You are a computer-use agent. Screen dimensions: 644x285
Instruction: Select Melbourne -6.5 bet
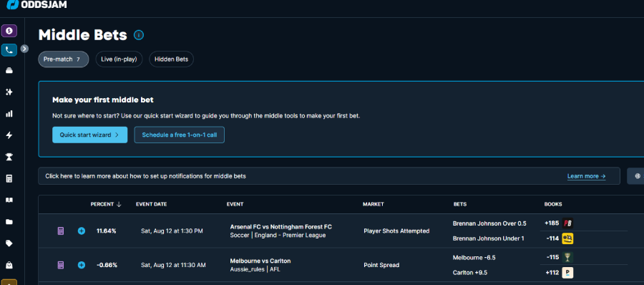pos(474,258)
